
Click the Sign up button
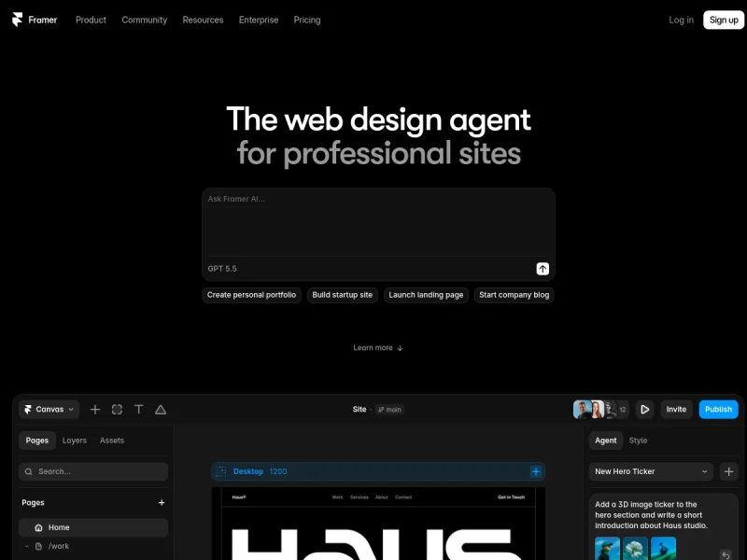724,20
